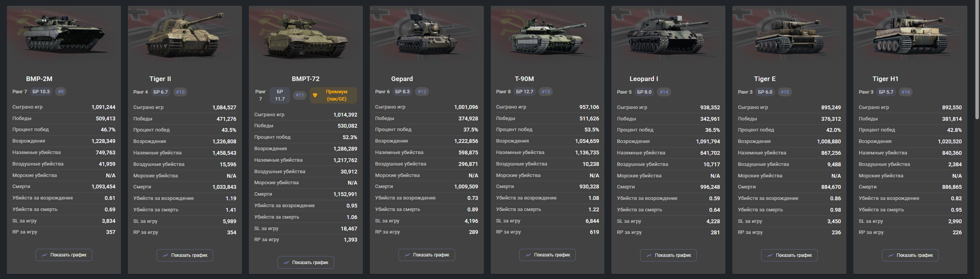The height and width of the screenshot is (279, 980).
Task: Click the chart icon on Gepard's graph button
Action: point(407,255)
